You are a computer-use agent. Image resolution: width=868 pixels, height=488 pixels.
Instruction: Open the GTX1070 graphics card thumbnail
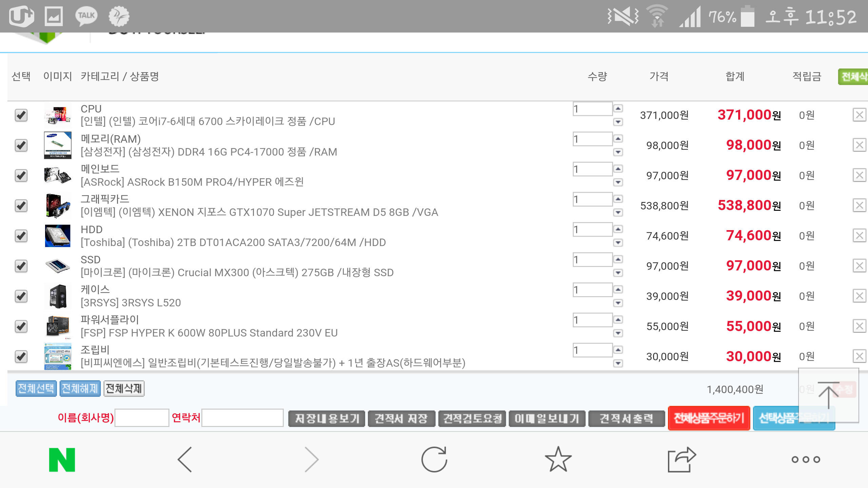58,206
